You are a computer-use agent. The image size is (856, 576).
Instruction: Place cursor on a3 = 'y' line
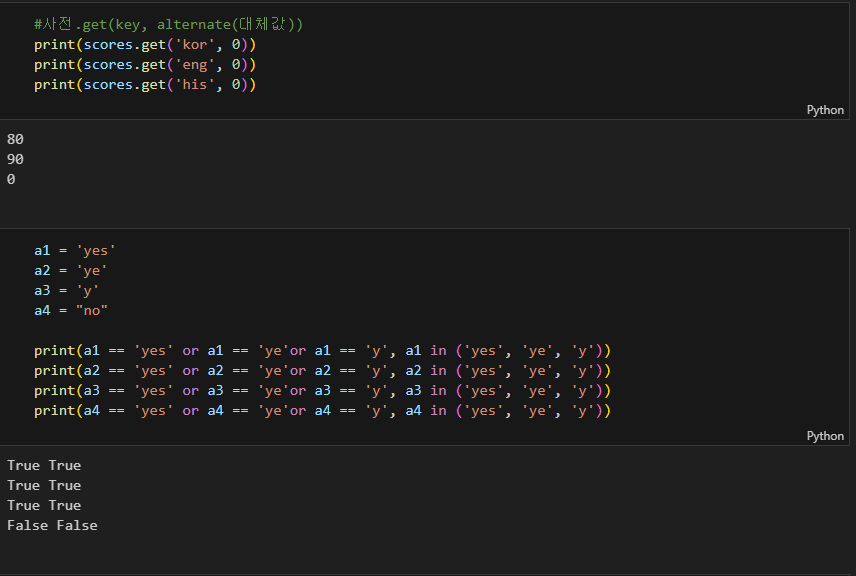click(66, 290)
